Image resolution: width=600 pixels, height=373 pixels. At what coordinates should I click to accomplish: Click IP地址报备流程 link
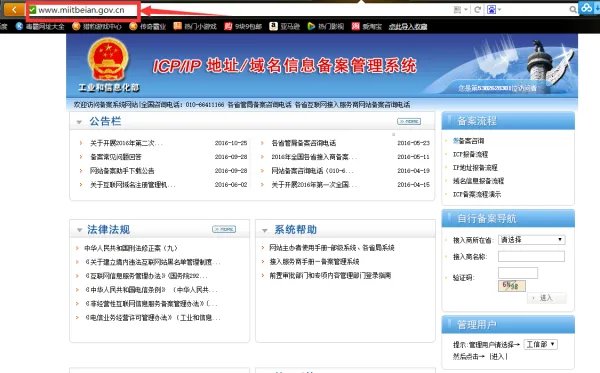click(x=475, y=168)
